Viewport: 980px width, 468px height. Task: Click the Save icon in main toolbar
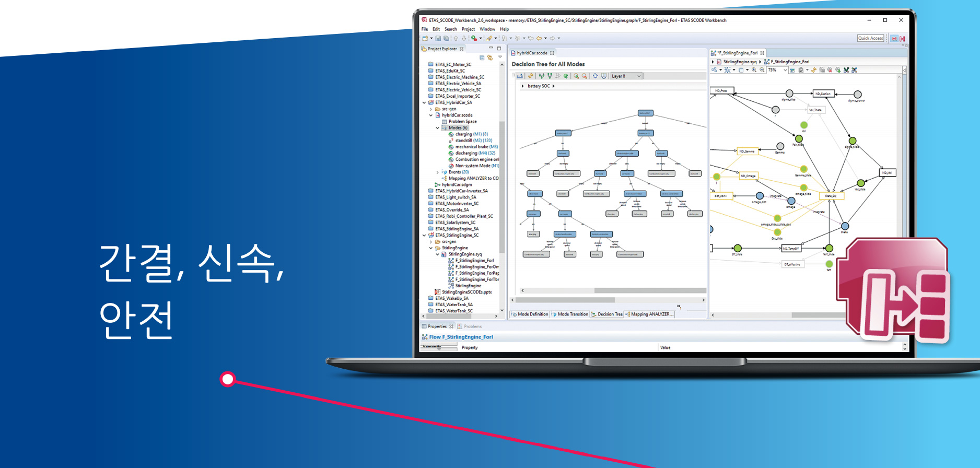click(438, 38)
